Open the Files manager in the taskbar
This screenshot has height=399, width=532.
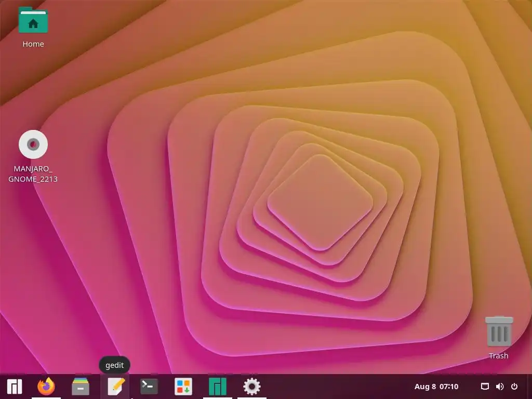pos(81,387)
